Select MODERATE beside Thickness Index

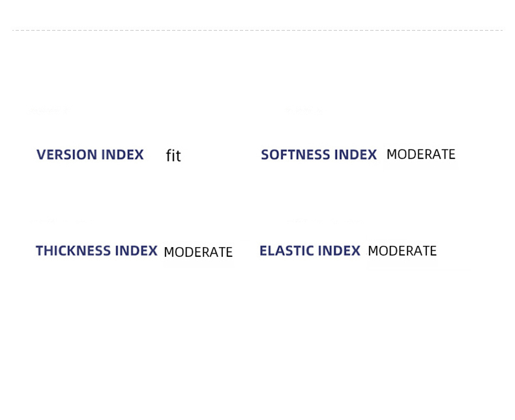pyautogui.click(x=198, y=252)
